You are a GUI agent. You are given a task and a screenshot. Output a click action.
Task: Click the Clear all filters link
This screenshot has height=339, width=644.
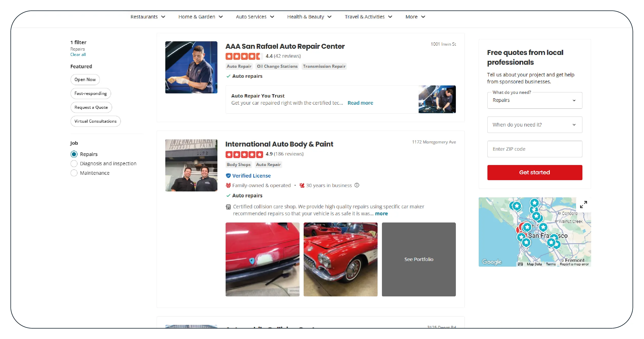(x=78, y=54)
